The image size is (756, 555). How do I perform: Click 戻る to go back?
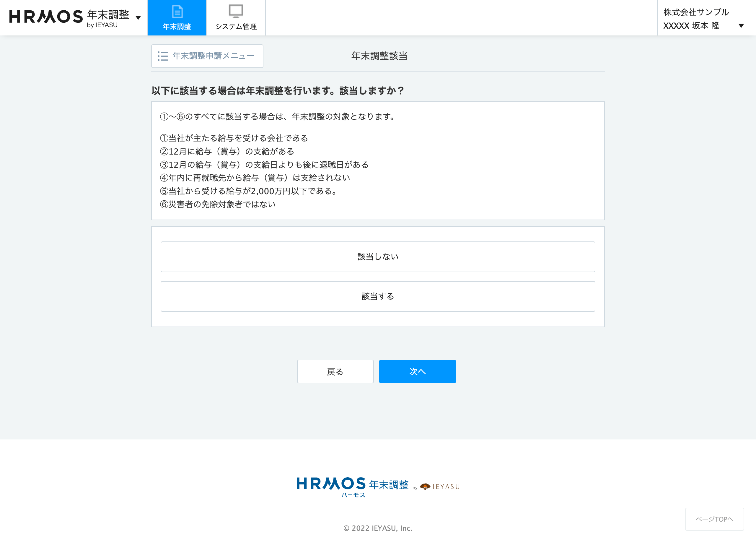[335, 371]
